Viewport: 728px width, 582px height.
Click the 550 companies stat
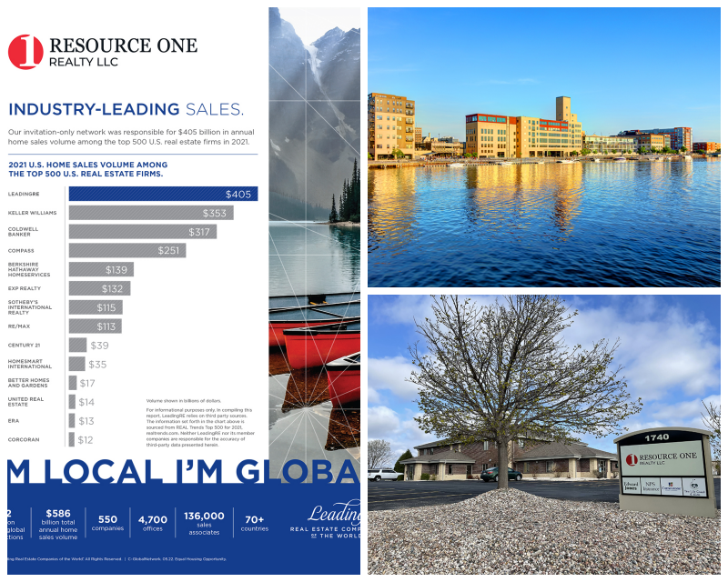coord(107,523)
